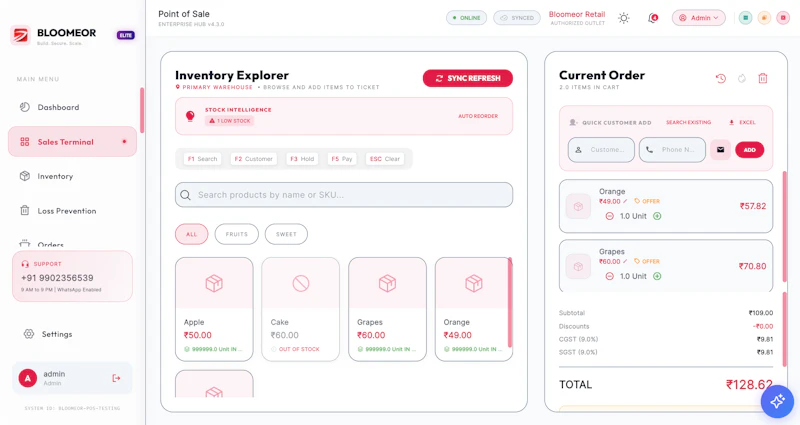800x425 pixels.
Task: Click the SYNCED status badge
Action: point(517,18)
